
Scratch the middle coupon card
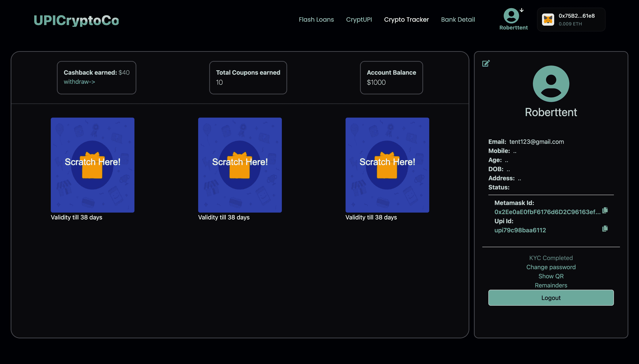coord(240,165)
